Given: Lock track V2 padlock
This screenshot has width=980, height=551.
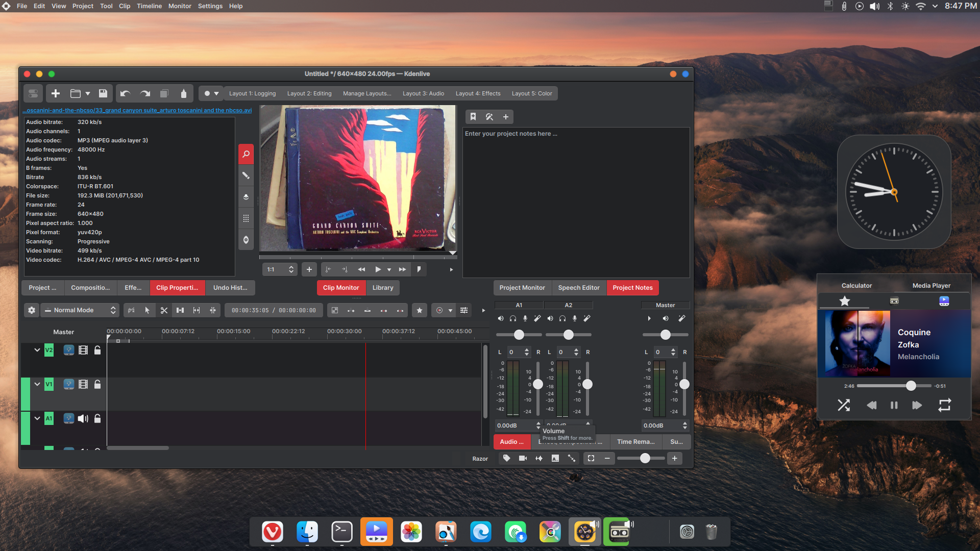Looking at the screenshot, I should point(97,350).
